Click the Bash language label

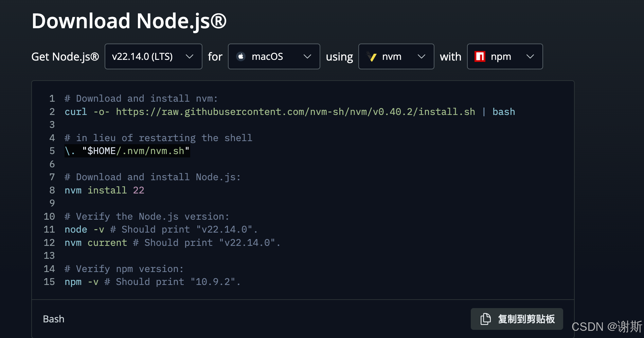click(x=54, y=319)
